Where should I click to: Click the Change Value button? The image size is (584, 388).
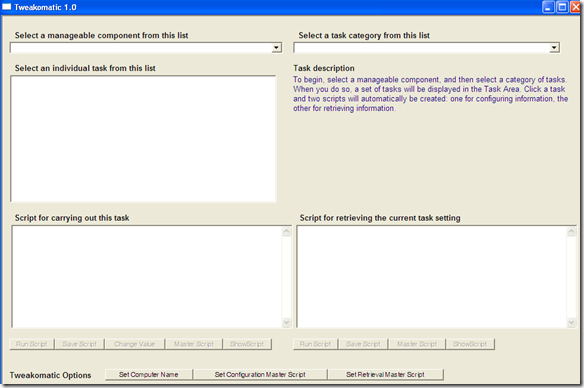tap(134, 344)
